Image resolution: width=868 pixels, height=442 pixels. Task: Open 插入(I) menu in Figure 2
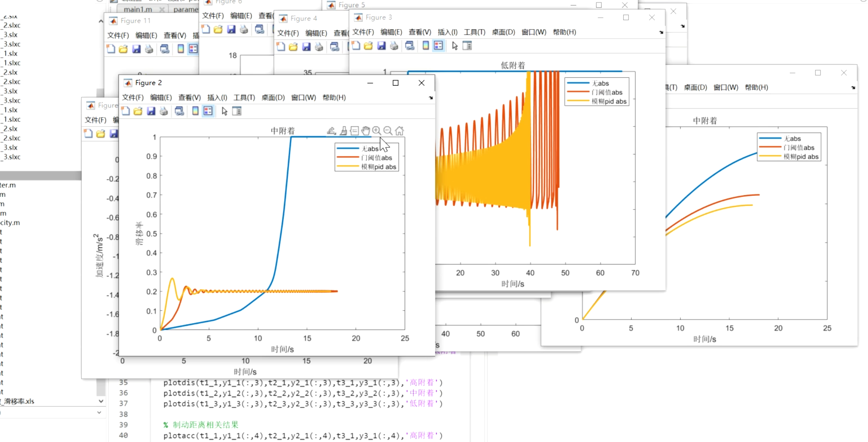(217, 97)
